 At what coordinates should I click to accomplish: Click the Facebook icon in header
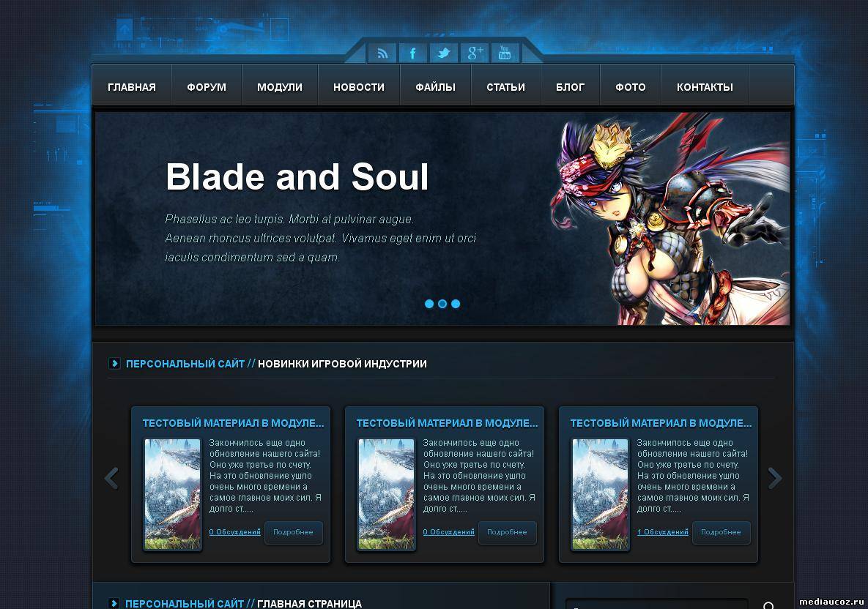[413, 53]
